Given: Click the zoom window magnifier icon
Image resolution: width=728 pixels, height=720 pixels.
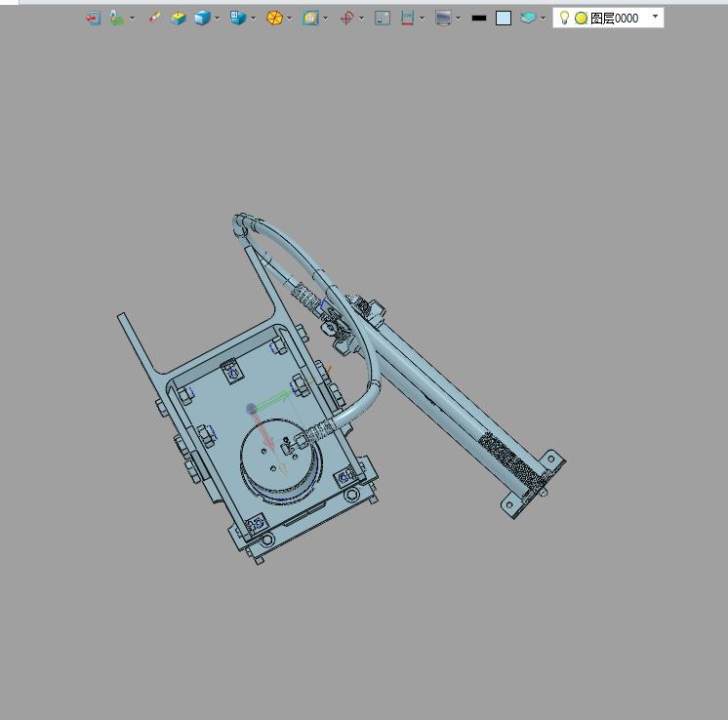Looking at the screenshot, I should [310, 19].
